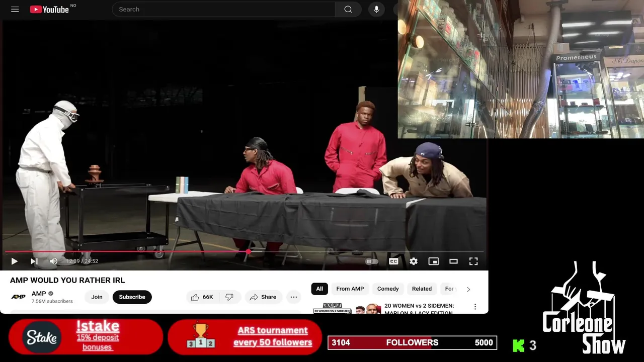Select the partially visible For chip

click(450, 289)
